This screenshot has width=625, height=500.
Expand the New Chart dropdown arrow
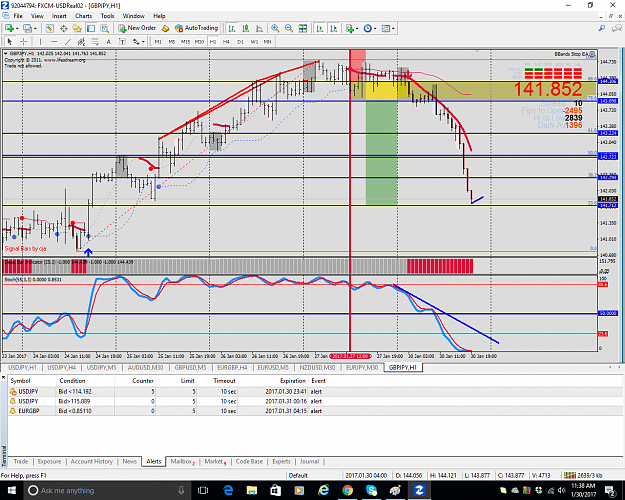coord(17,29)
